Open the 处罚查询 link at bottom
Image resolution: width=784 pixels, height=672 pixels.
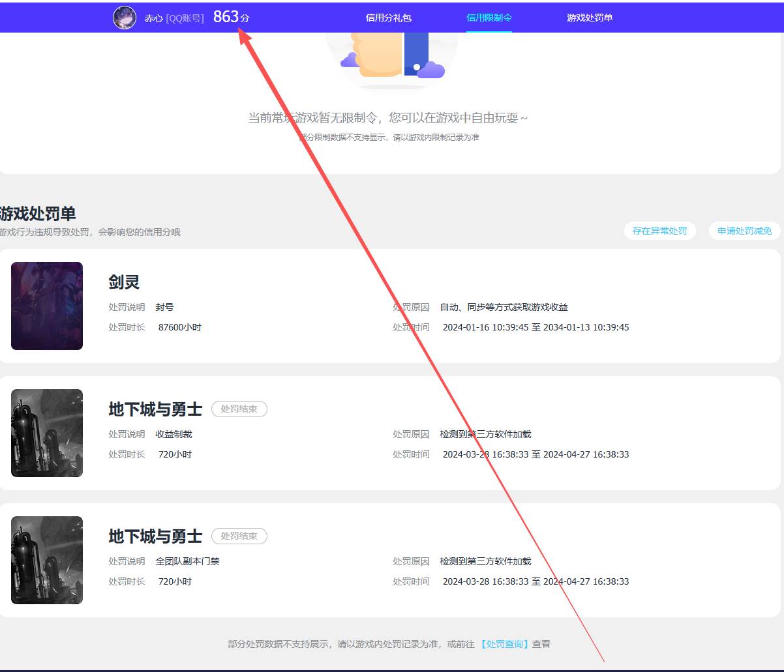click(504, 644)
